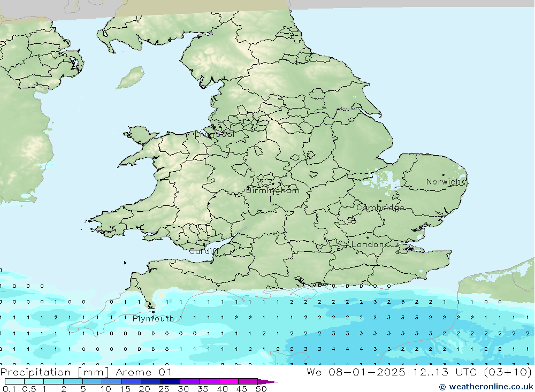This screenshot has height=392, width=535.
Task: Click the '0.5' legend value
Action: click(29, 389)
